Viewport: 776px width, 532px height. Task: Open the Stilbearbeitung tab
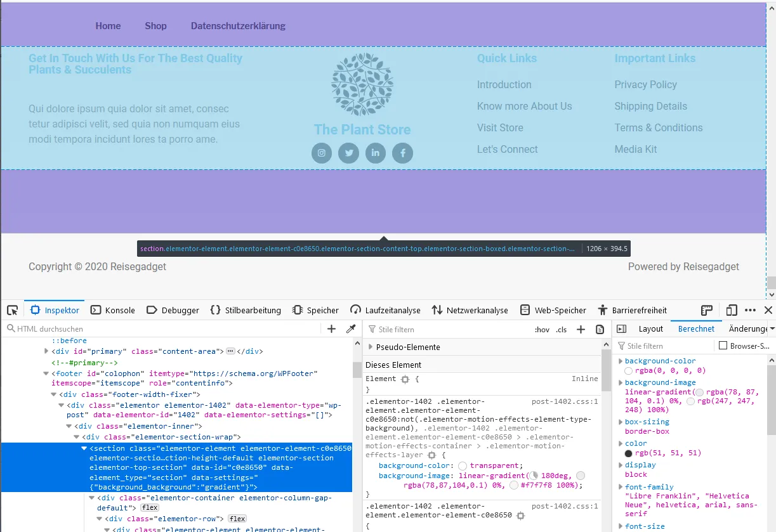pos(246,310)
